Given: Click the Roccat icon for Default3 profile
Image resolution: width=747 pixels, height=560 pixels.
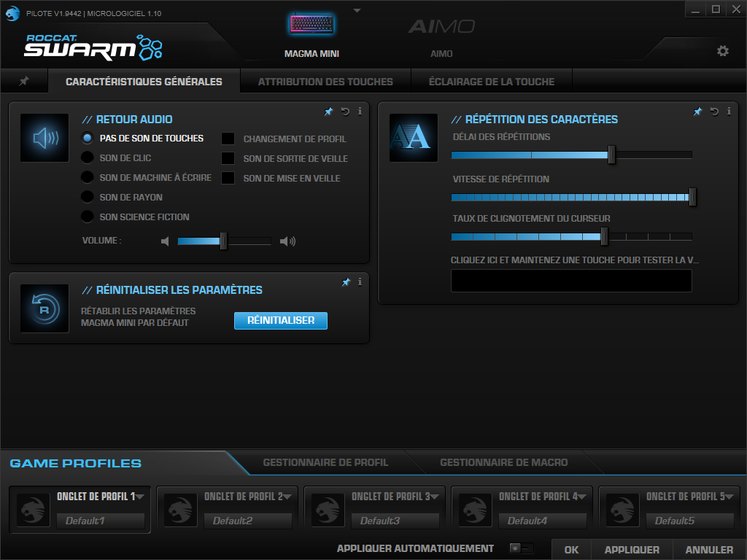Looking at the screenshot, I should click(x=328, y=510).
